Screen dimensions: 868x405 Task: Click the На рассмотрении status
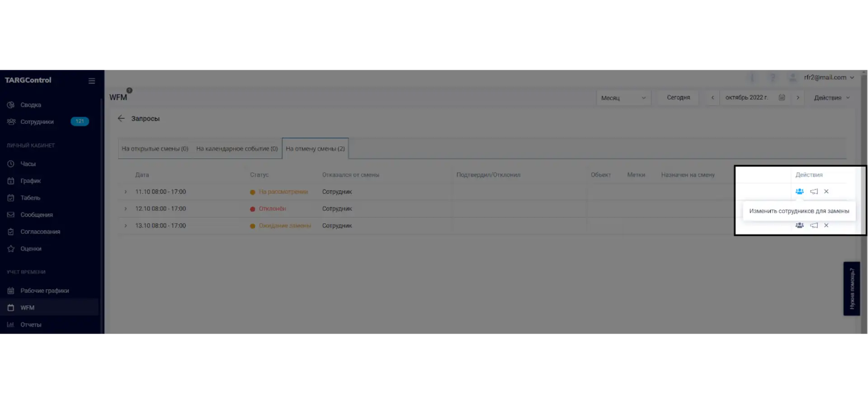(x=283, y=192)
